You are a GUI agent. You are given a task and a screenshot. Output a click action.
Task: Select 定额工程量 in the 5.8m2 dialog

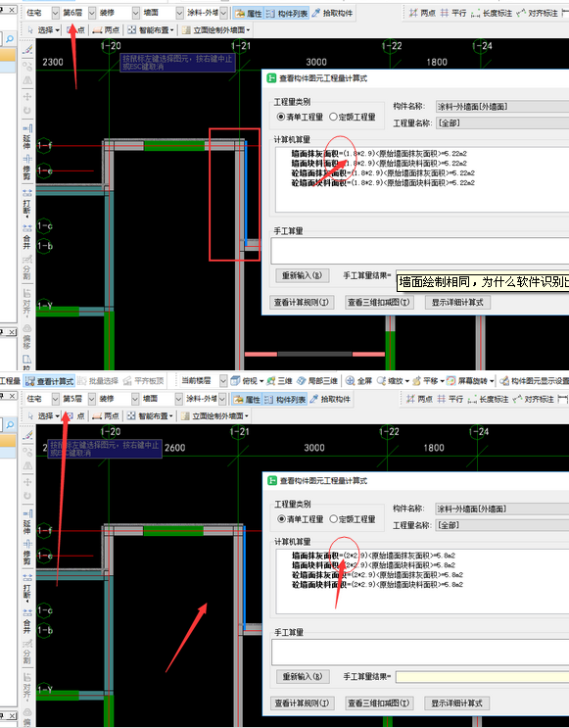coord(353,519)
